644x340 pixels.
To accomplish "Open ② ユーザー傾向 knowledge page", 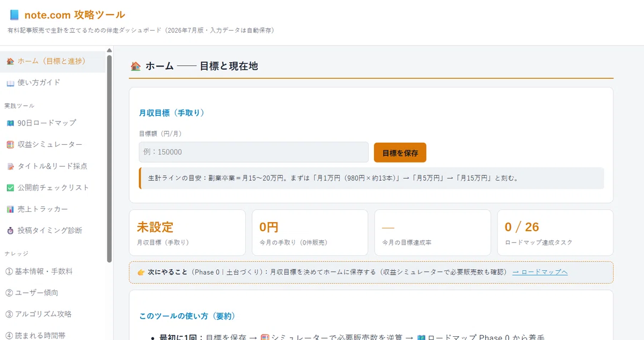I will click(53, 292).
